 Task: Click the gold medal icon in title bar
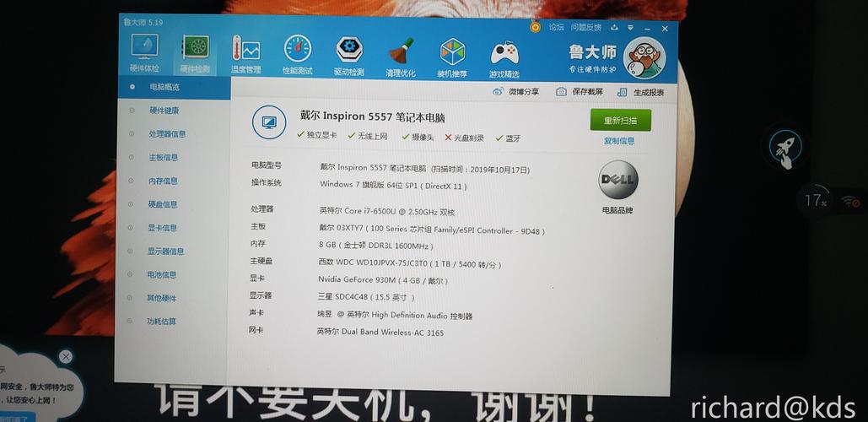(x=535, y=26)
